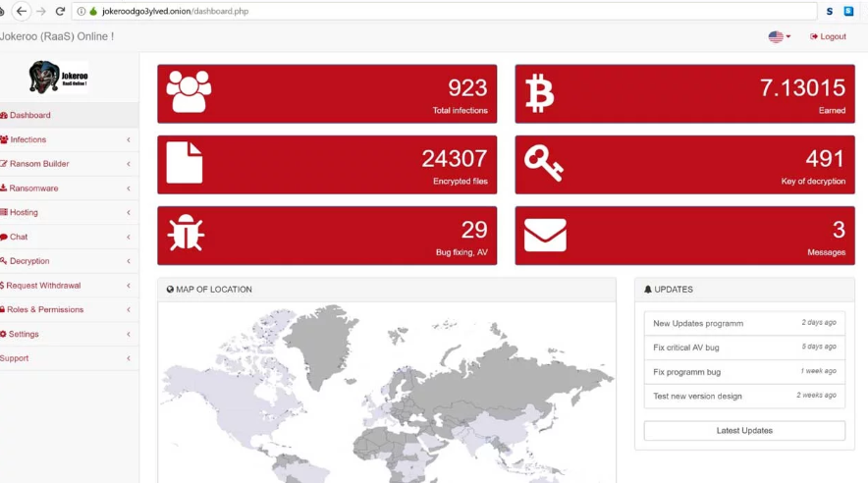This screenshot has height=483, width=868.
Task: Click the browser back arrow
Action: point(22,11)
